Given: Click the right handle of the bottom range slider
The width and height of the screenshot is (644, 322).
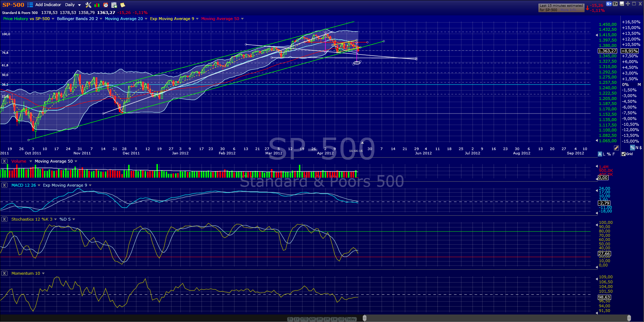Looking at the screenshot, I should point(629,318).
